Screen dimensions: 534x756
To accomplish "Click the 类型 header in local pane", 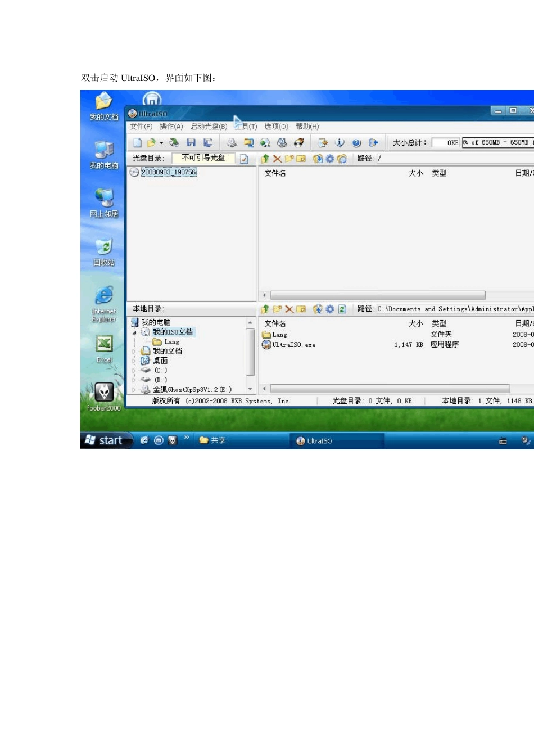I will 439,323.
